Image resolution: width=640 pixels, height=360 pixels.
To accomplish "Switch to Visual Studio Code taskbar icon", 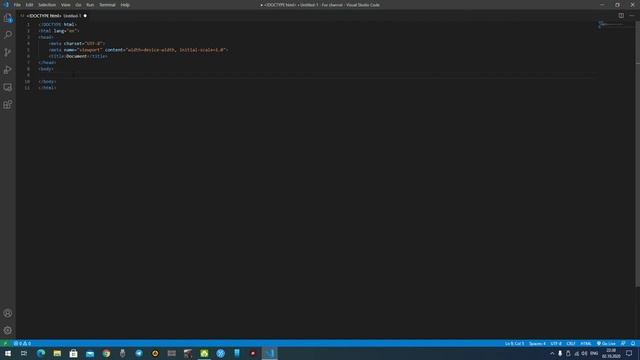I will 269,353.
